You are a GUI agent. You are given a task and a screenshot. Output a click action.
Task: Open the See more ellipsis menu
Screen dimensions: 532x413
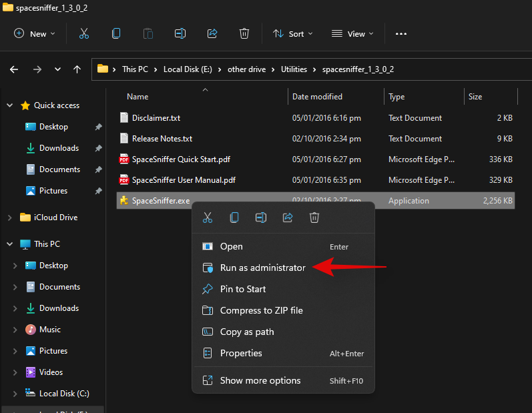[401, 33]
